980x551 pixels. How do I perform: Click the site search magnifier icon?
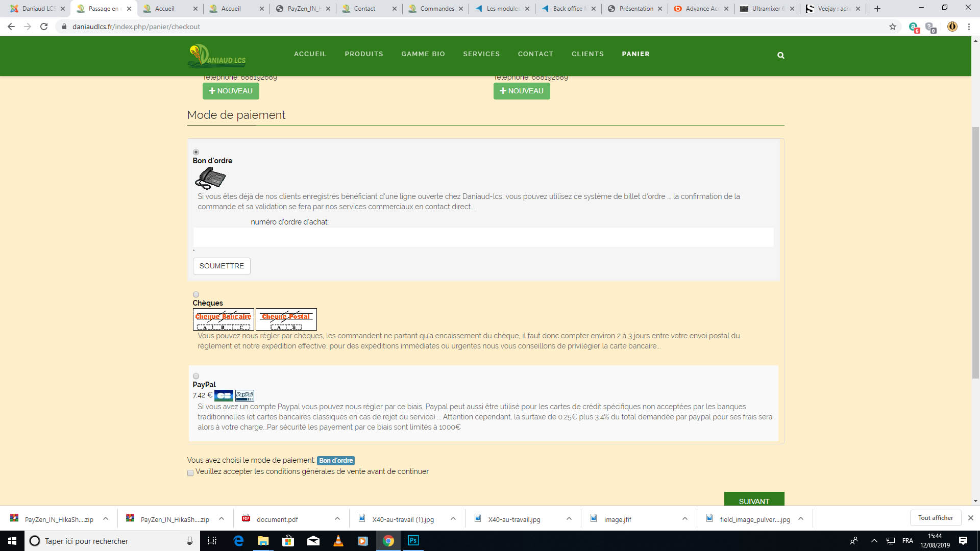pos(780,55)
